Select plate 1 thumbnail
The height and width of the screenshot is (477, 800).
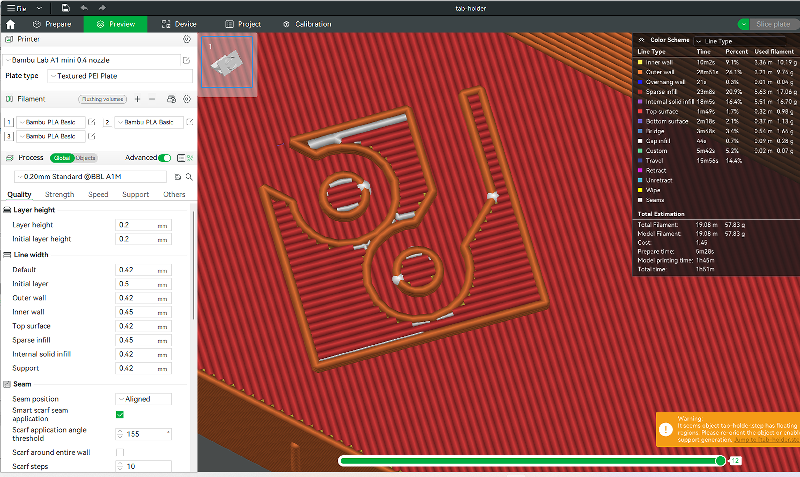(x=227, y=62)
